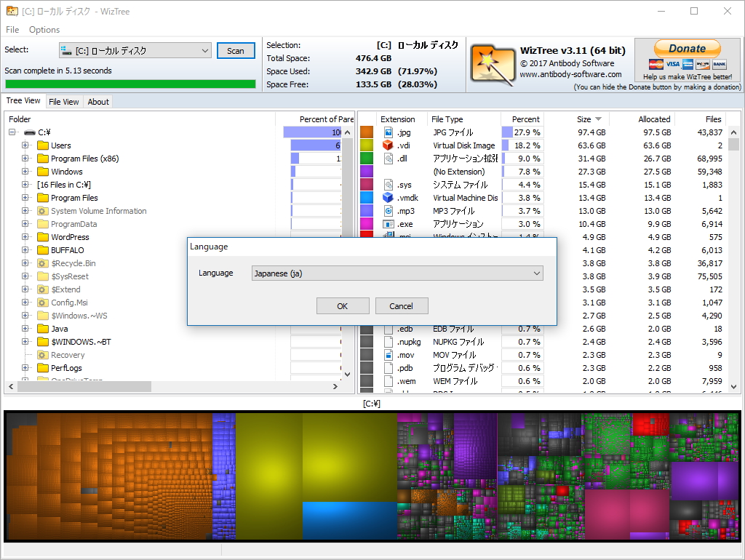The height and width of the screenshot is (560, 745).
Task: Click the .vmdk virtual machine disk icon
Action: (x=389, y=198)
